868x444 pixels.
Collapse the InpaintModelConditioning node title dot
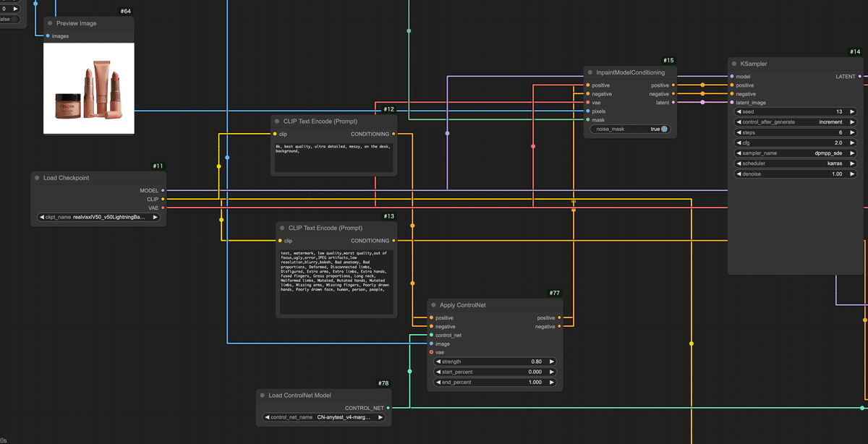pyautogui.click(x=590, y=72)
